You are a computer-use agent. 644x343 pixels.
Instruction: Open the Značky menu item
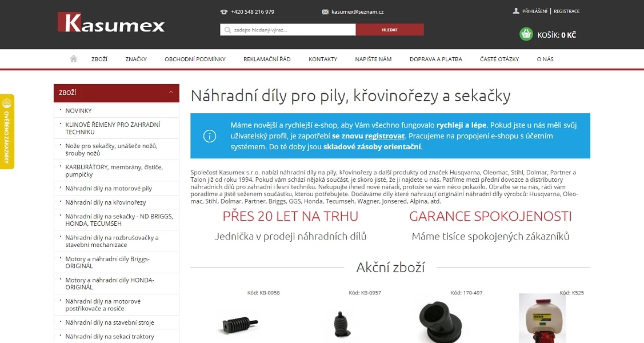[x=136, y=59]
